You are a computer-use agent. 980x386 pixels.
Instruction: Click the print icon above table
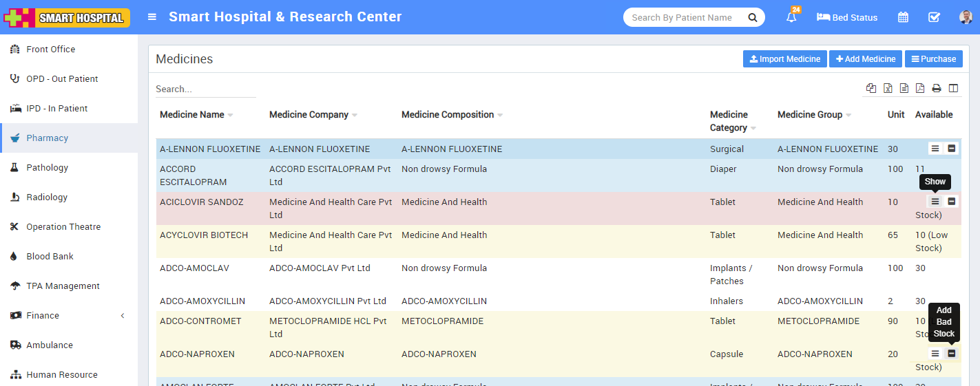937,88
